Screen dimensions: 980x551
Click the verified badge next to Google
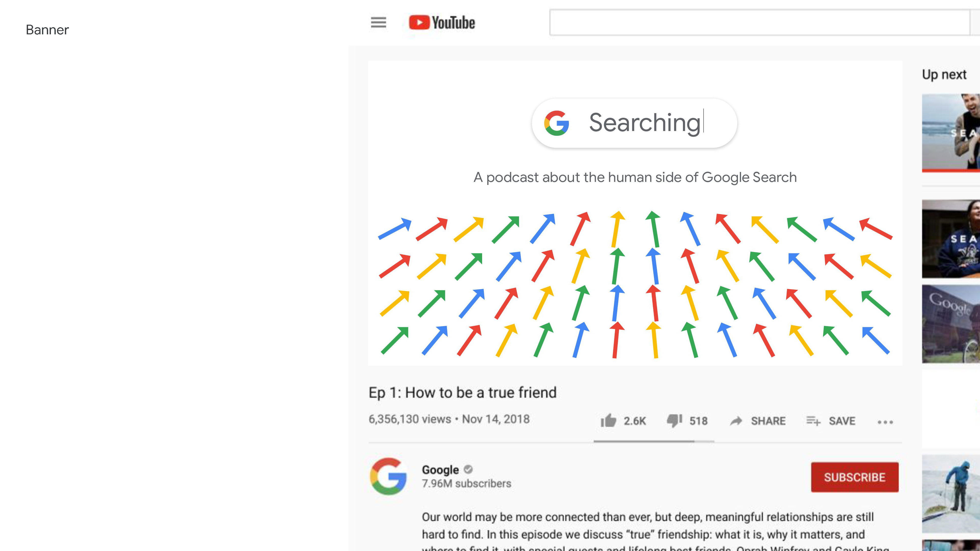pos(468,470)
